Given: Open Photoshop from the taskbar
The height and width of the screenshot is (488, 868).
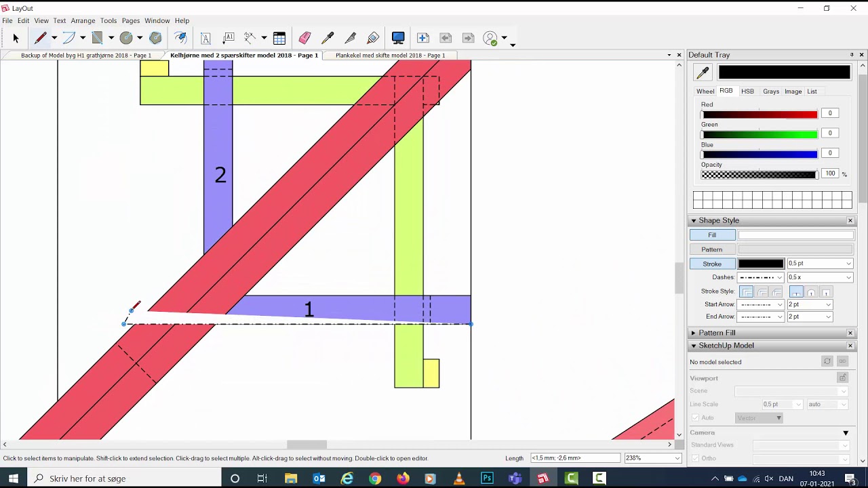Looking at the screenshot, I should click(x=487, y=479).
